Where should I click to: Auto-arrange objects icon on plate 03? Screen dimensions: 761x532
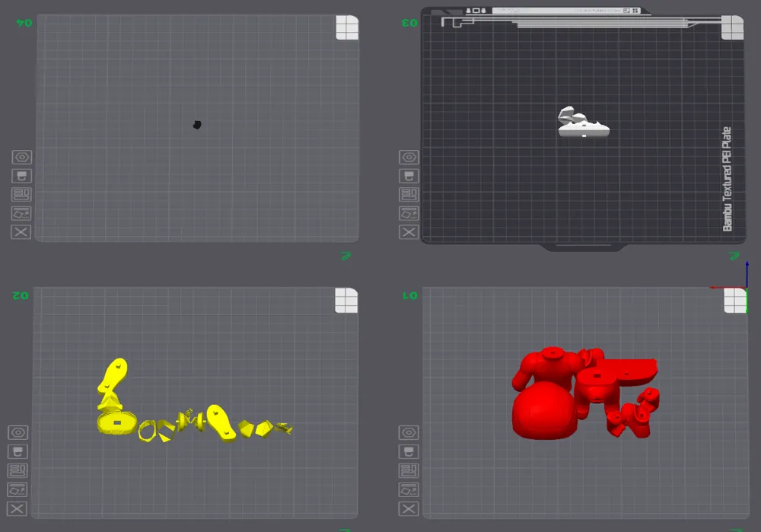(409, 195)
